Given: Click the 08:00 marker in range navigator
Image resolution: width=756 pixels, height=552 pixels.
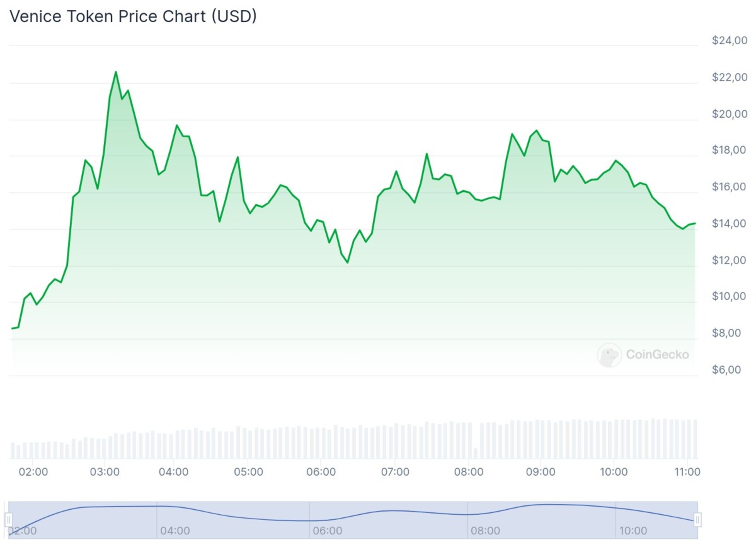Looking at the screenshot, I should point(485,531).
